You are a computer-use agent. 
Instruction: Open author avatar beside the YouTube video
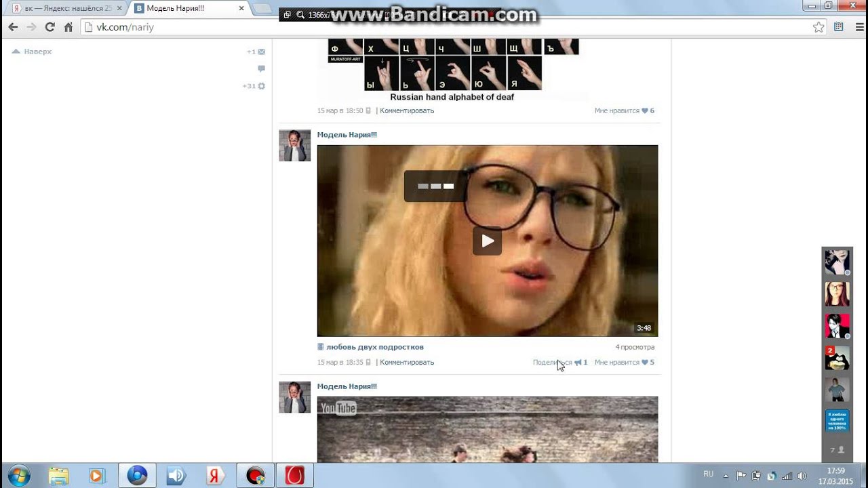(295, 397)
